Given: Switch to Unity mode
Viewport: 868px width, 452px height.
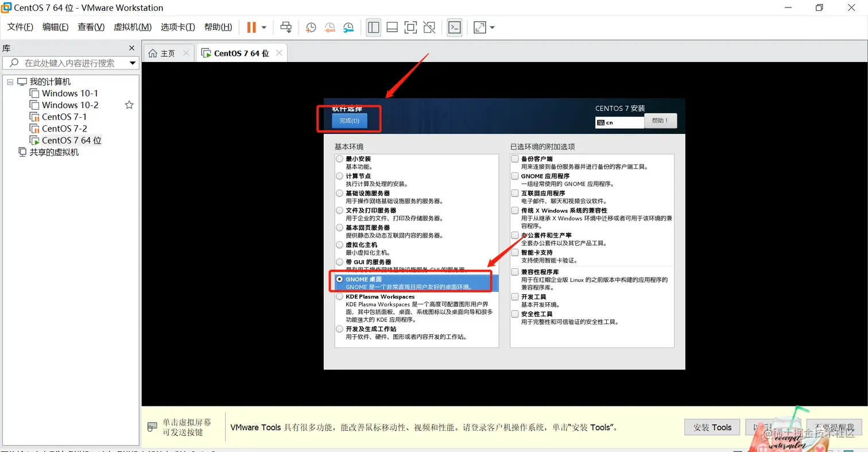Looking at the screenshot, I should pos(429,27).
